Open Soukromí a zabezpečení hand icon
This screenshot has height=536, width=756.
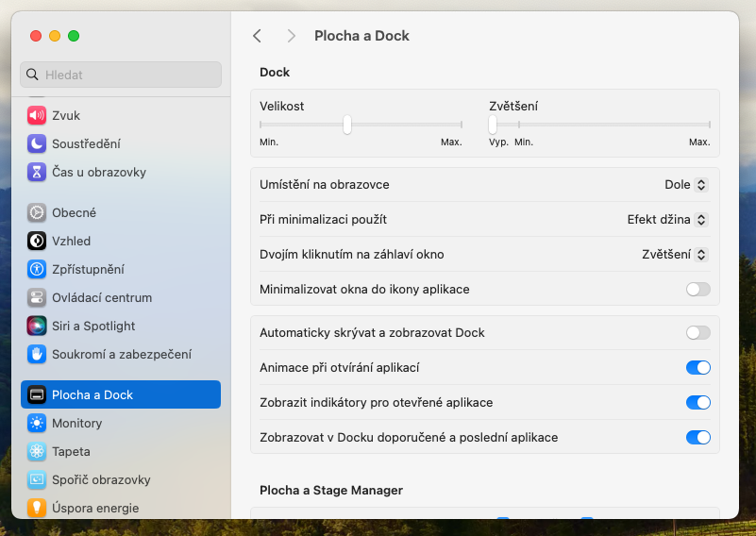(37, 354)
